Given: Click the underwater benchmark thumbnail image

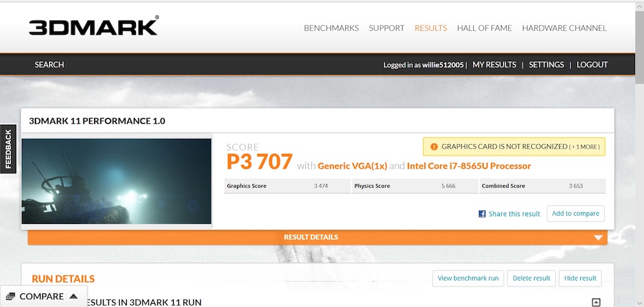Looking at the screenshot, I should click(117, 181).
